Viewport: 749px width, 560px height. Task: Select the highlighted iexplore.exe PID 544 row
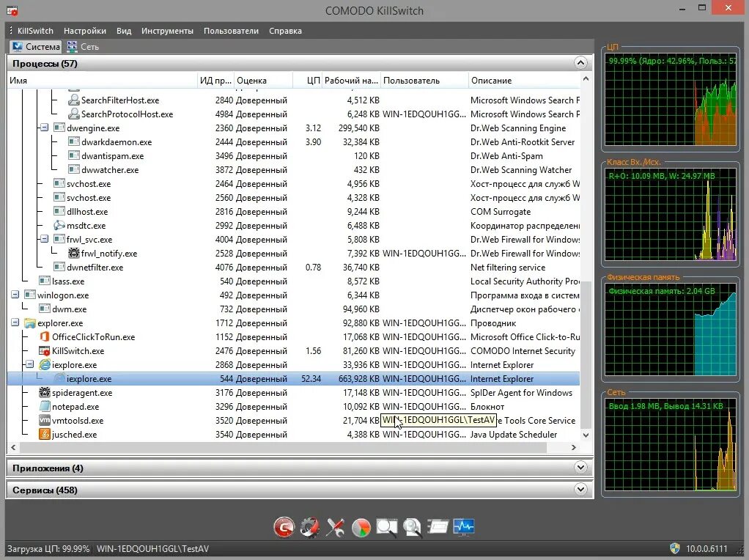(294, 379)
